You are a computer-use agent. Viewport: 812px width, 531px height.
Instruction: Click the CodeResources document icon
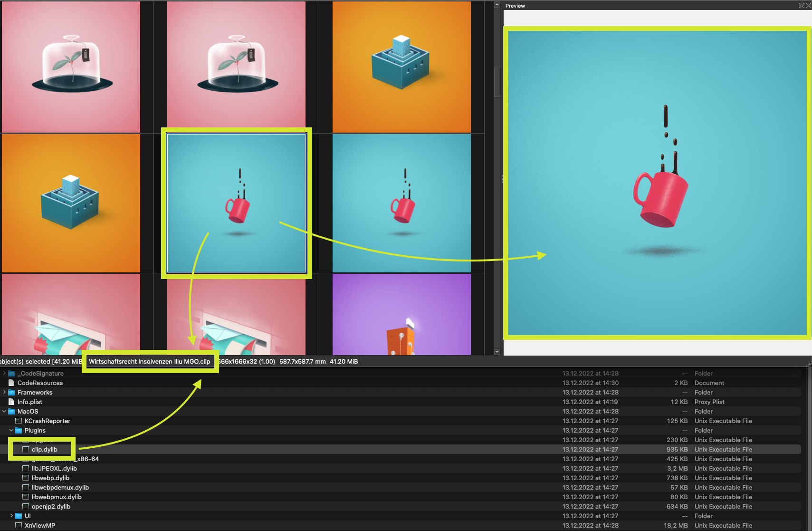[11, 383]
